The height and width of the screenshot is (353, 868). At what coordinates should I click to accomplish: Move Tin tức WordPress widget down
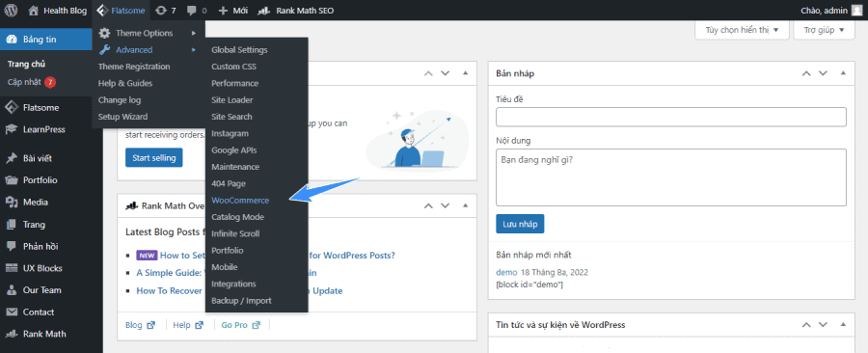tap(824, 325)
